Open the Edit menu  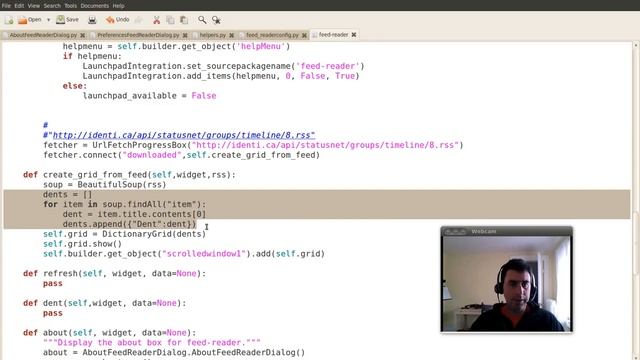19,6
